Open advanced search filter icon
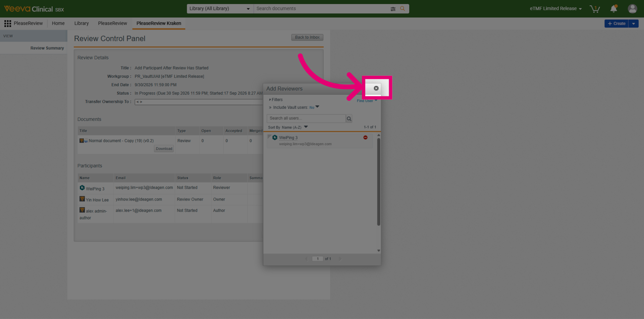This screenshot has height=319, width=644. point(393,9)
